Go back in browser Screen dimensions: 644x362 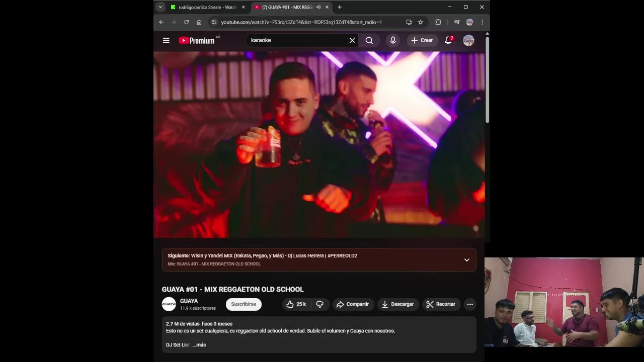[x=161, y=22]
